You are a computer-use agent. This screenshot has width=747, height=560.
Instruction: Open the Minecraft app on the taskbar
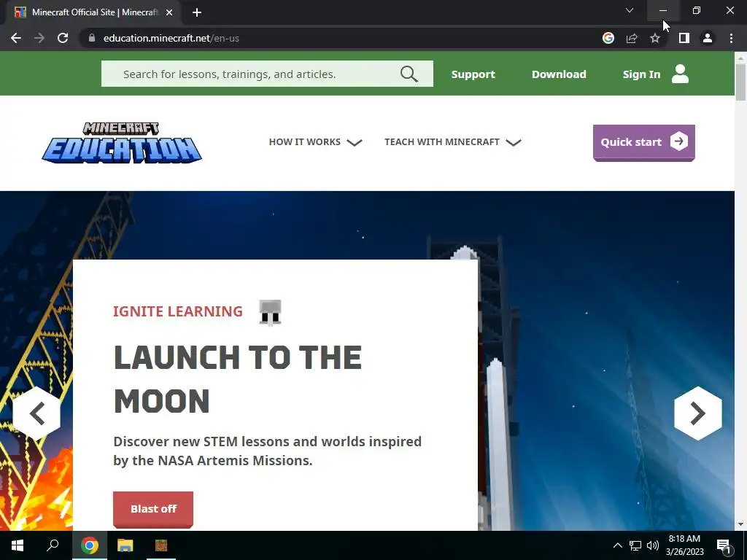coord(161,545)
